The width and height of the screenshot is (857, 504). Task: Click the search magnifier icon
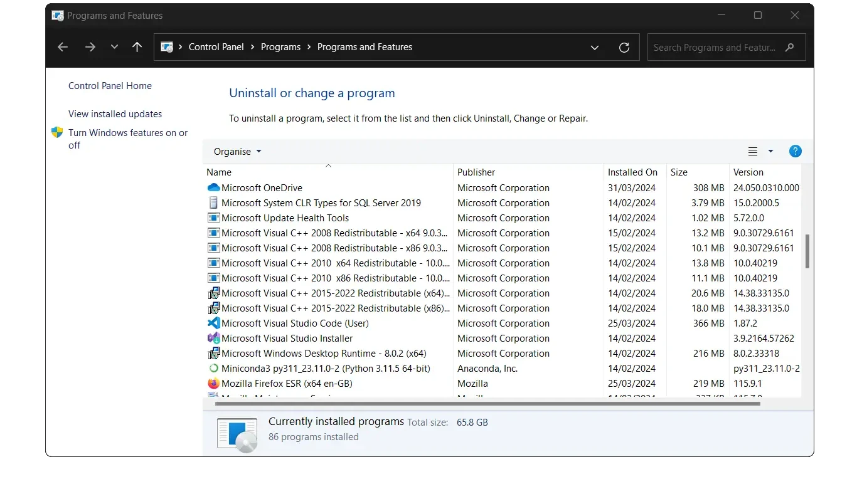click(790, 47)
